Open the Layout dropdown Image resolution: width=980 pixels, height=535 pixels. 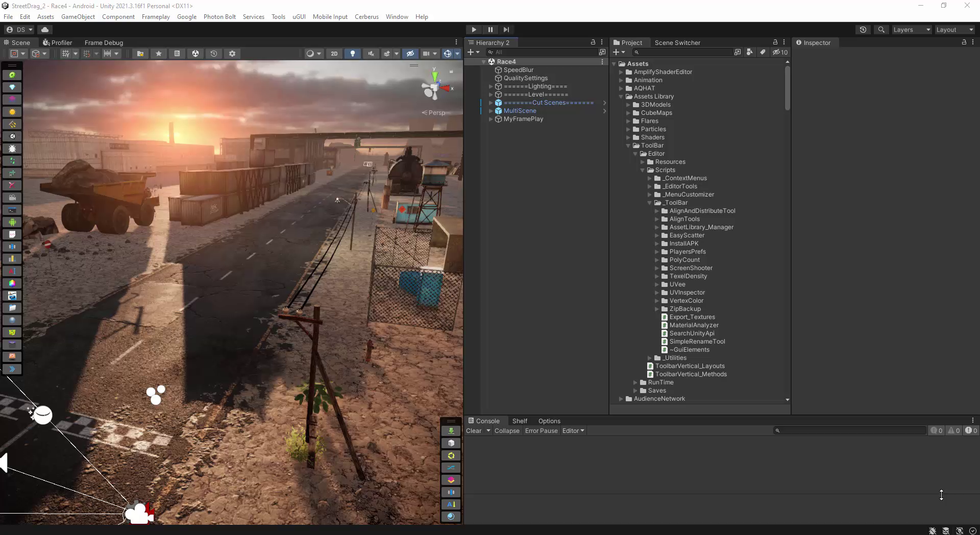pyautogui.click(x=954, y=30)
